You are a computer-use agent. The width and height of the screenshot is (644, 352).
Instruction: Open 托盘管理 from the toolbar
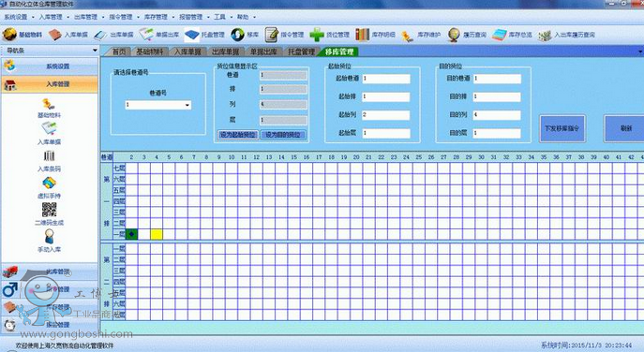(192, 35)
